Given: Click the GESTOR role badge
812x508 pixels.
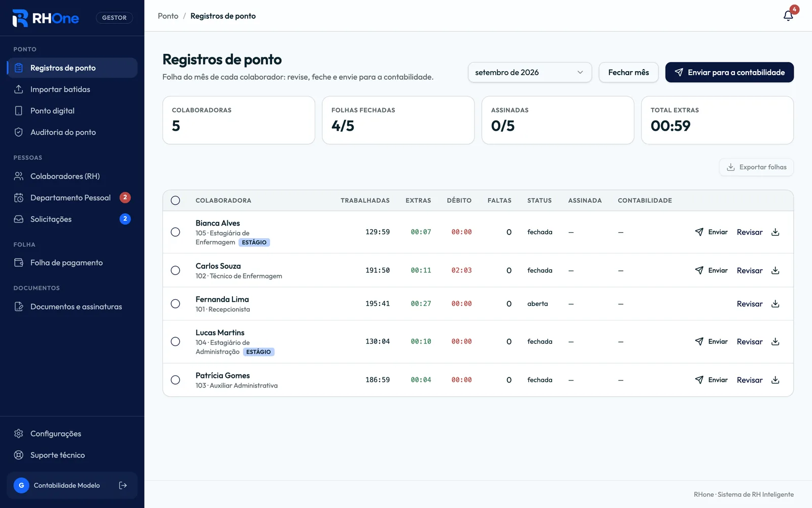Looking at the screenshot, I should (114, 18).
